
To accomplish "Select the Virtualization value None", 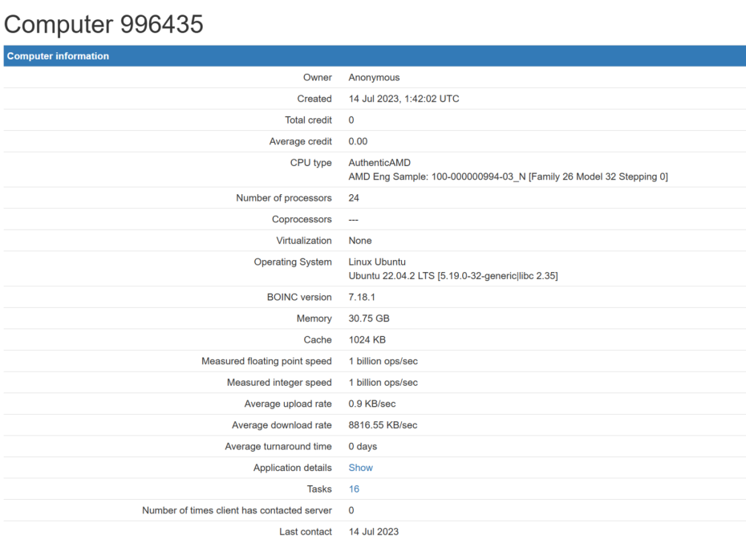I will [x=359, y=240].
